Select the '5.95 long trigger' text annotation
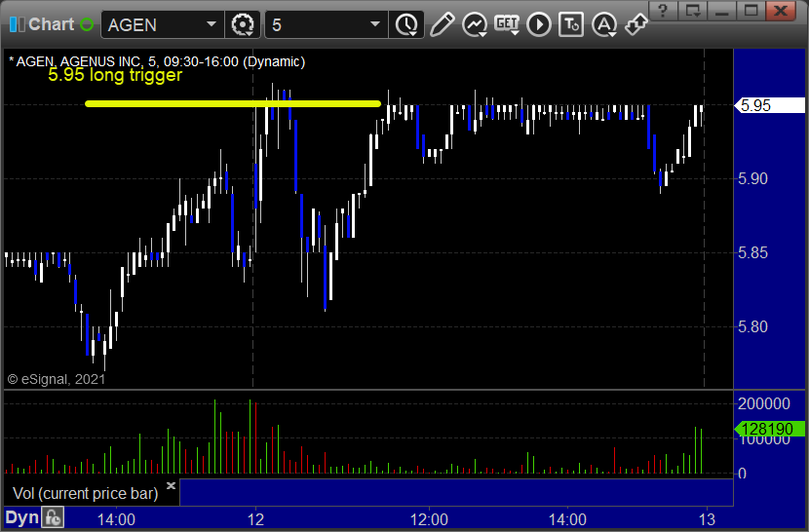Viewport: 809px width, 532px height. [x=115, y=75]
